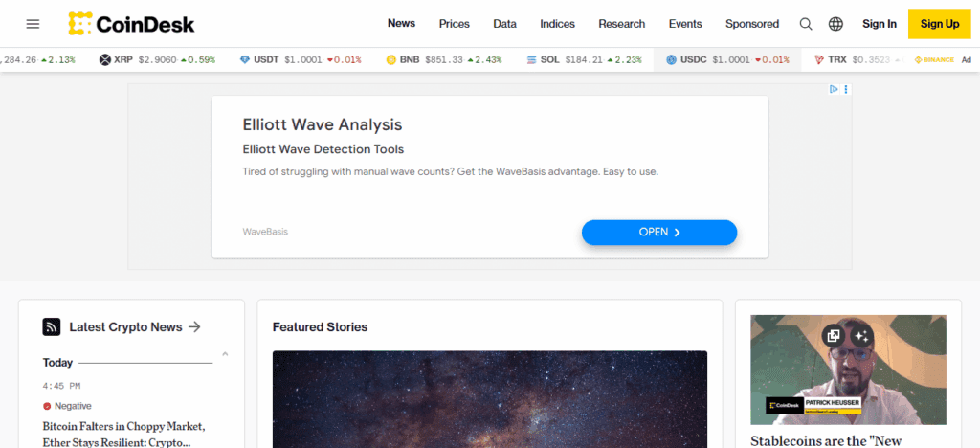Click the XRP change 0.59%

pos(198,60)
